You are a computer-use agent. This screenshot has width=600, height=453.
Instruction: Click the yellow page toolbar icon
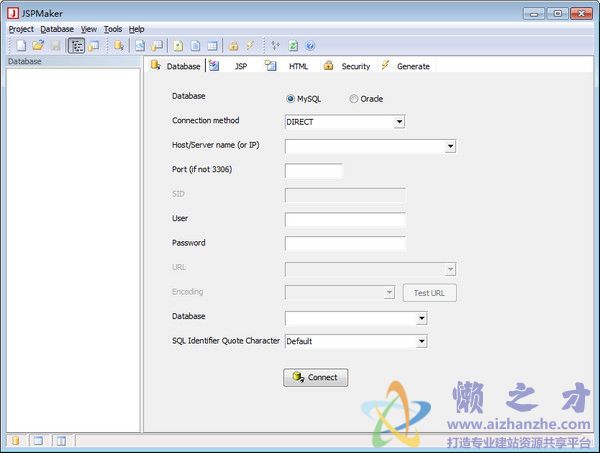coord(178,46)
